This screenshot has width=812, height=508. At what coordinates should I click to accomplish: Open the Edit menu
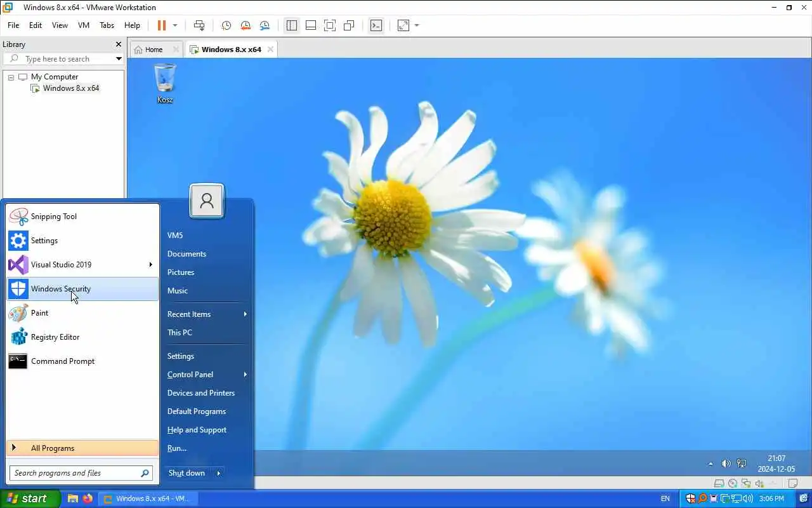pos(36,25)
